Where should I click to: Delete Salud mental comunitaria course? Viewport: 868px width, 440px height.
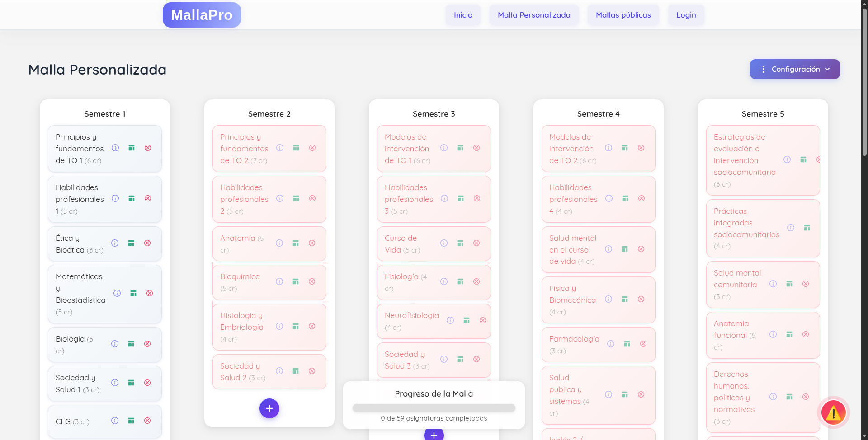click(806, 284)
